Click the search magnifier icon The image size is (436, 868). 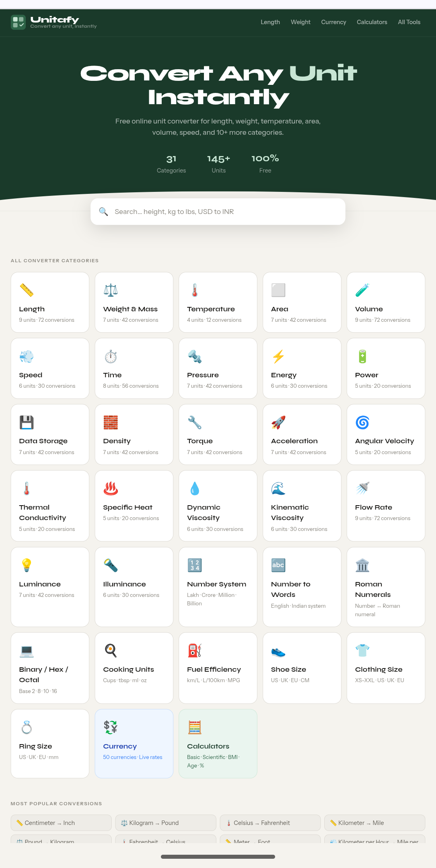point(103,212)
